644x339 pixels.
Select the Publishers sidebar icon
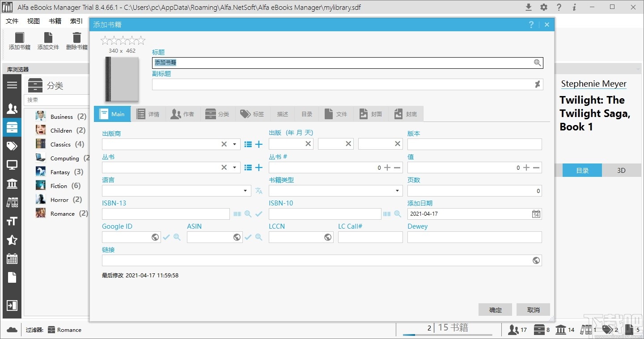coord(12,184)
